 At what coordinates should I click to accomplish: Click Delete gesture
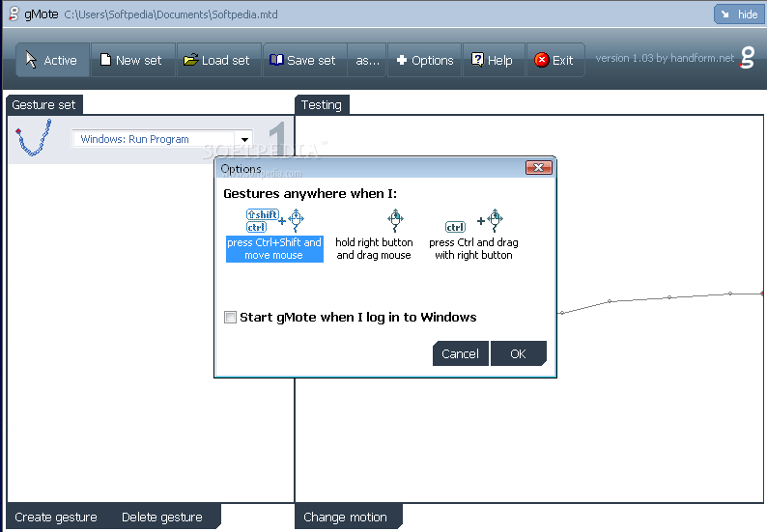162,518
